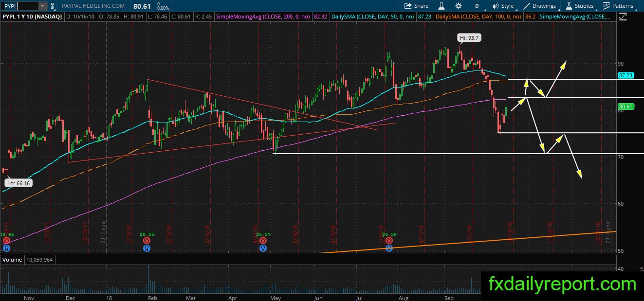Click the volume value 10,059,964
This screenshot has height=301, width=644.
40,260
